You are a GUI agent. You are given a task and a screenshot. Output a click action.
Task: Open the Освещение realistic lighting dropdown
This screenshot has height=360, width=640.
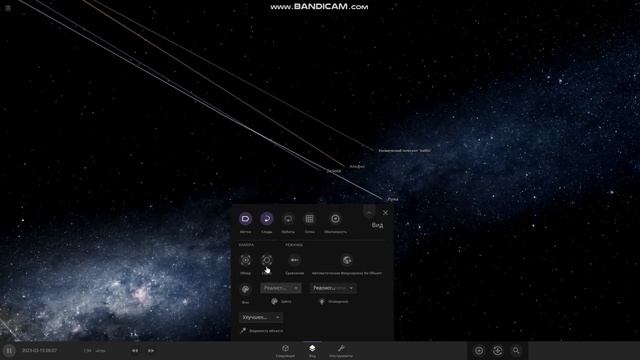[x=333, y=288]
